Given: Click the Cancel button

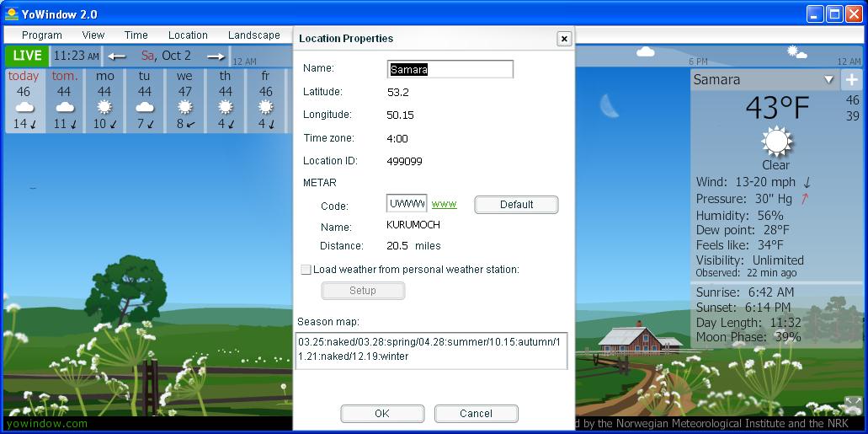Looking at the screenshot, I should pyautogui.click(x=476, y=414).
